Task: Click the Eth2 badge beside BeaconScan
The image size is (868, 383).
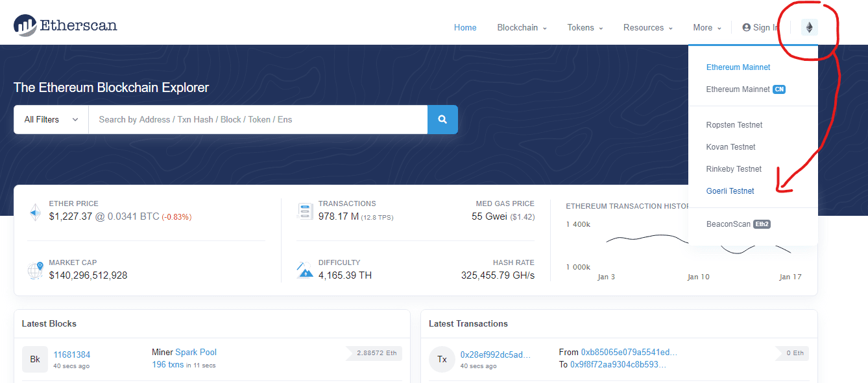Action: [x=762, y=224]
